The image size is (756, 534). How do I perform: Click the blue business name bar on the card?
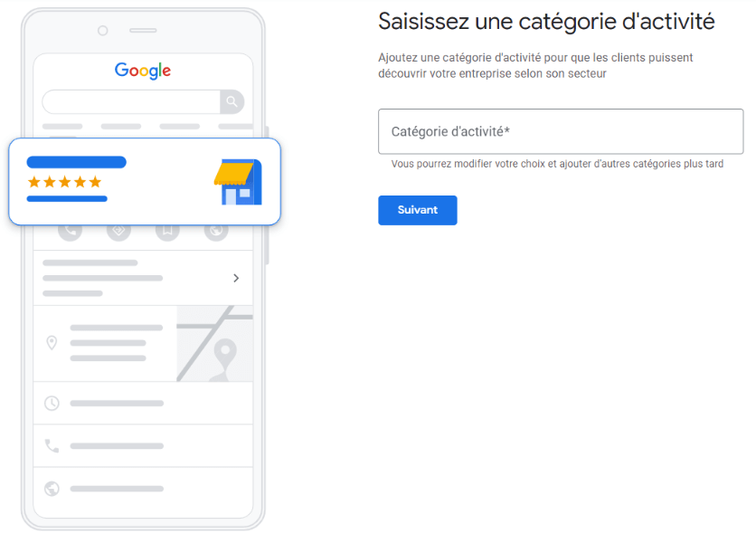76,162
